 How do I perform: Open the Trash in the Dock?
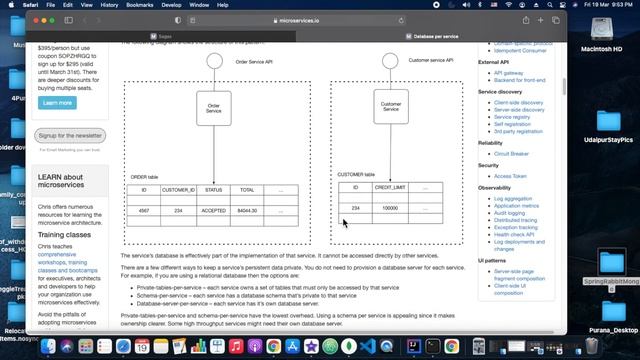click(x=591, y=347)
